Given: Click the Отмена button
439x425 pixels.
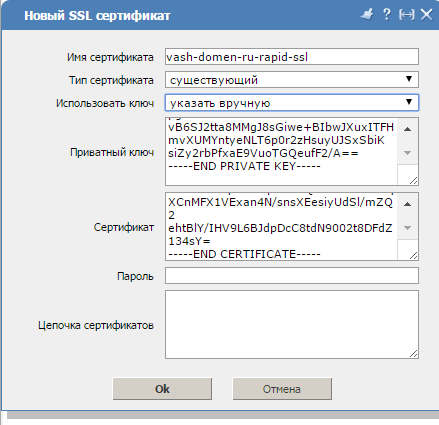Looking at the screenshot, I should point(282,389).
